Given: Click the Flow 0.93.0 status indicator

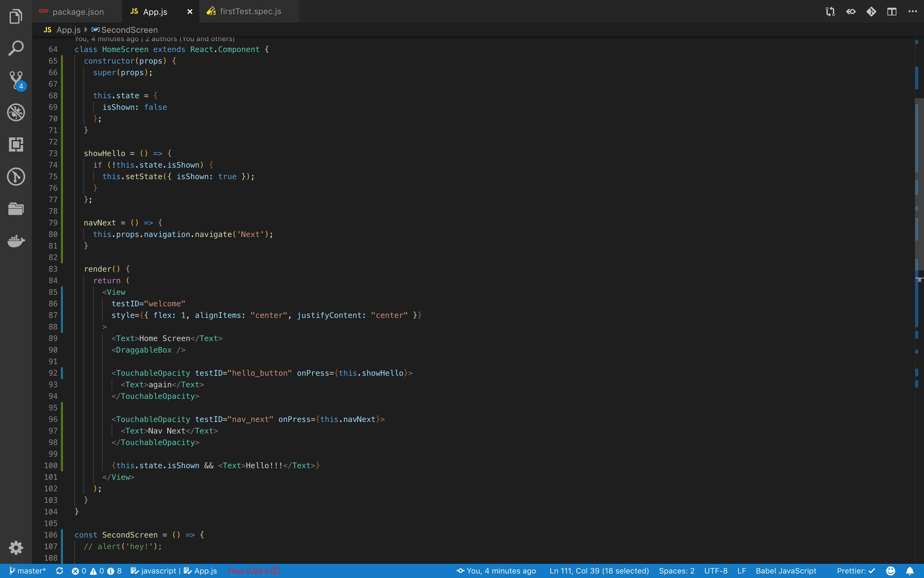Looking at the screenshot, I should coord(253,571).
